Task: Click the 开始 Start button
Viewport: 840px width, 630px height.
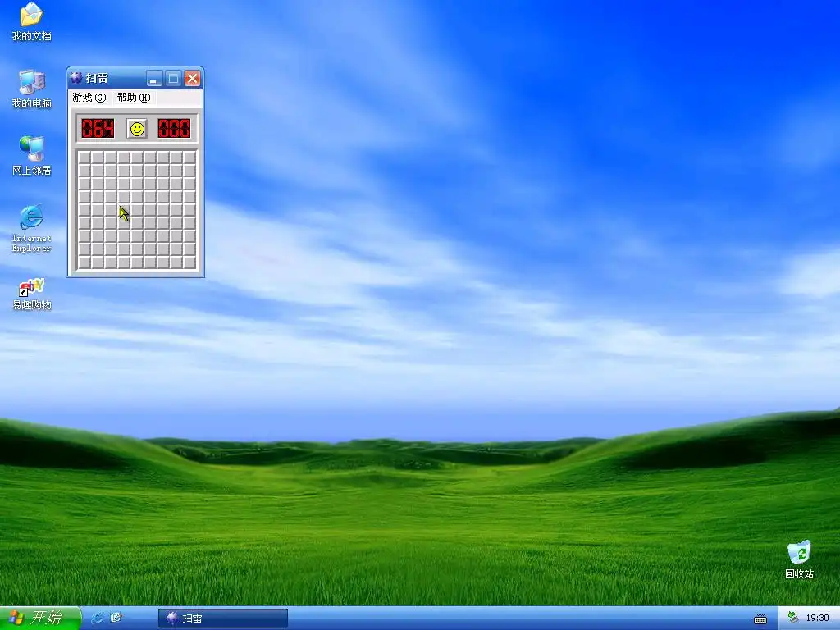Action: (x=39, y=618)
